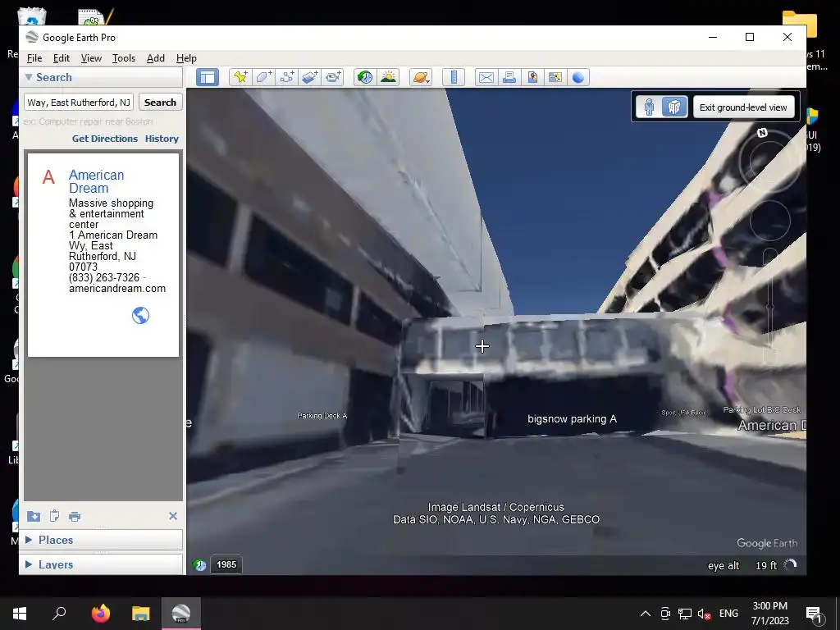This screenshot has width=840, height=630.
Task: Open ENG language selector
Action: pyautogui.click(x=728, y=614)
